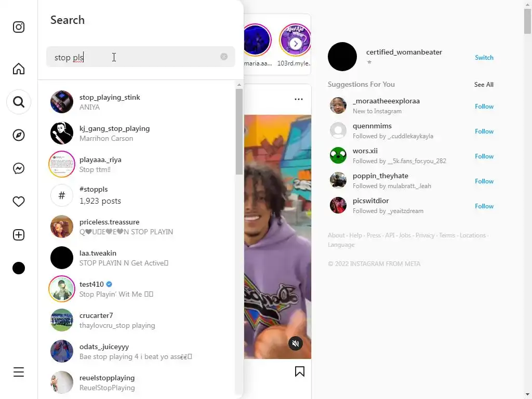Clear the search field text
This screenshot has height=399, width=532.
coord(224,57)
